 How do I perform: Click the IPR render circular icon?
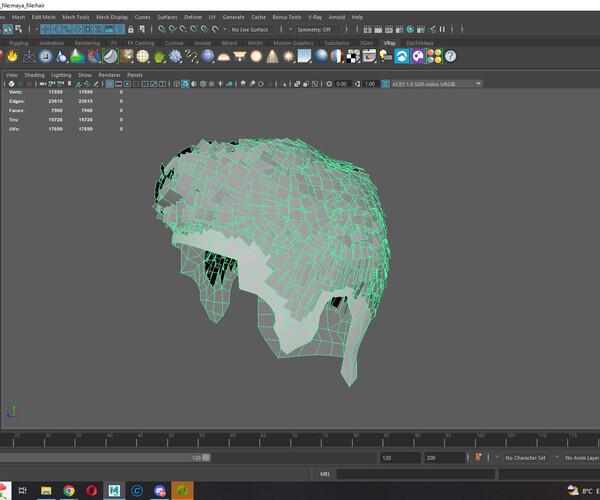coord(410,29)
